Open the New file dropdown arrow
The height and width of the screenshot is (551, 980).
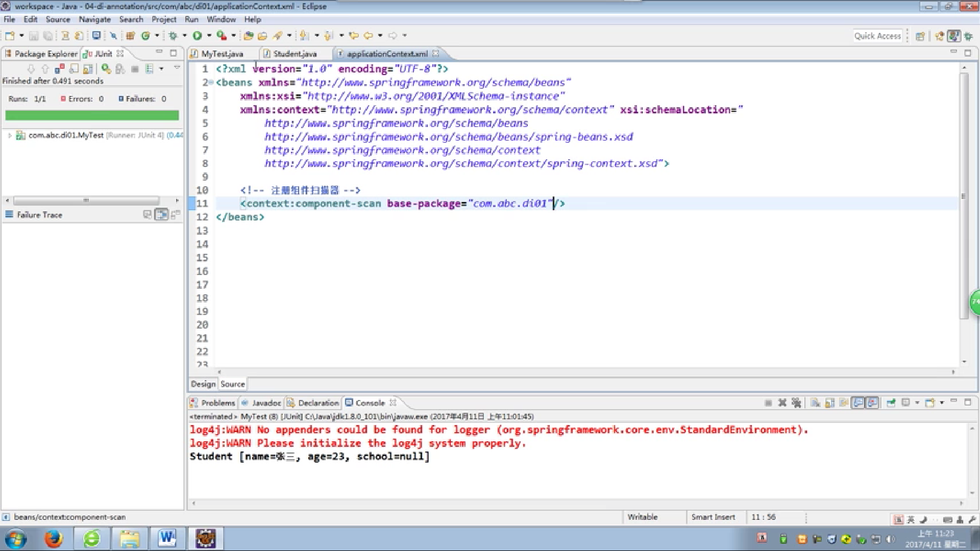pyautogui.click(x=21, y=36)
